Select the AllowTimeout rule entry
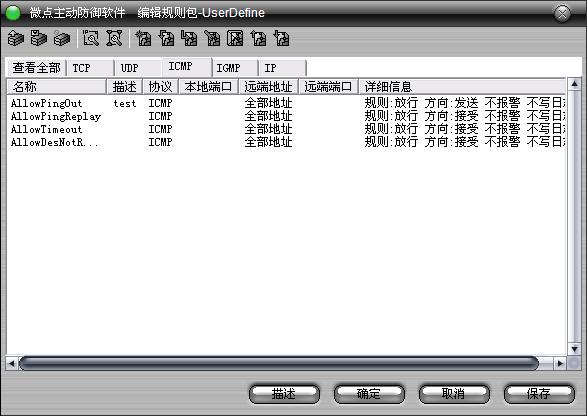 pyautogui.click(x=286, y=129)
